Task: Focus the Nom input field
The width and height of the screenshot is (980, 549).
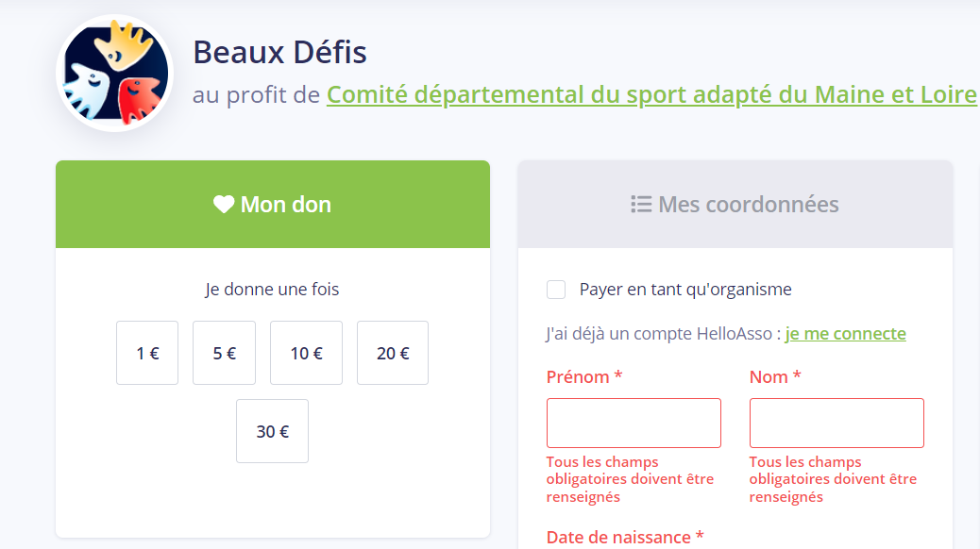Action: click(x=836, y=423)
